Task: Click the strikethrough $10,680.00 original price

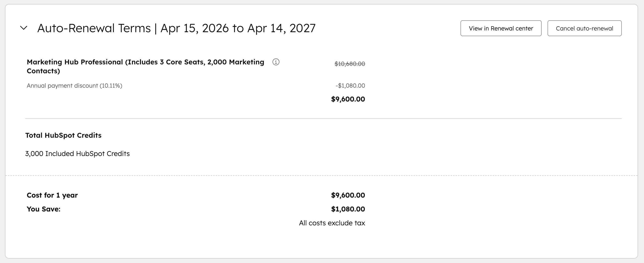Action: (x=349, y=64)
